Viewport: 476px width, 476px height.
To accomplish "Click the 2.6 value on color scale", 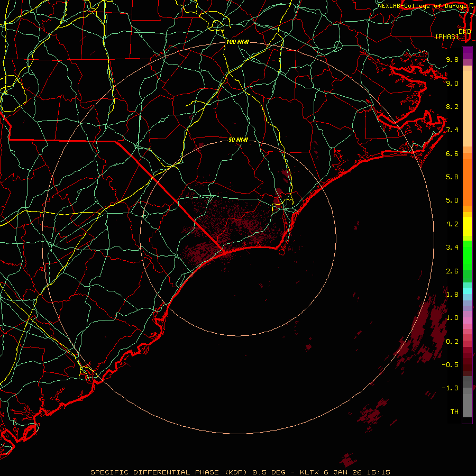I will [452, 271].
